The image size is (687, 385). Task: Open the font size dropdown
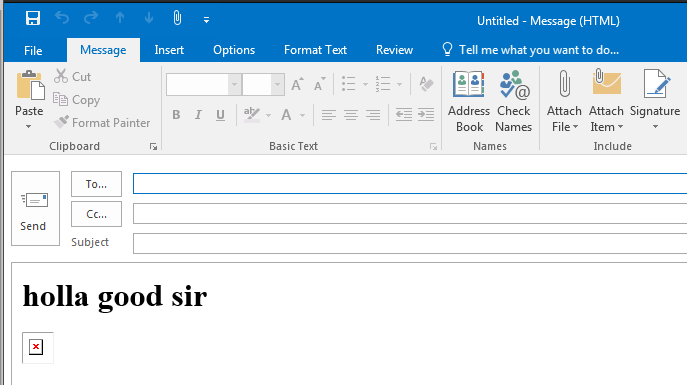(277, 85)
